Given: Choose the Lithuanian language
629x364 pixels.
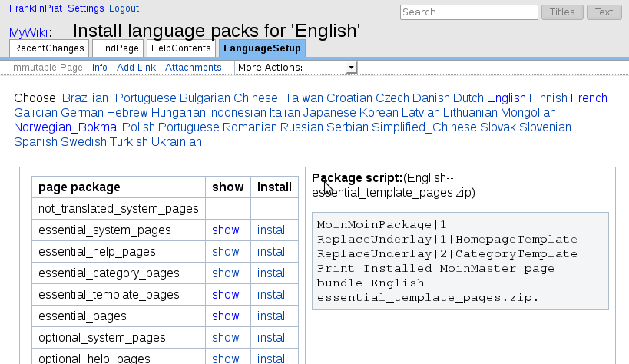Looking at the screenshot, I should tap(470, 112).
